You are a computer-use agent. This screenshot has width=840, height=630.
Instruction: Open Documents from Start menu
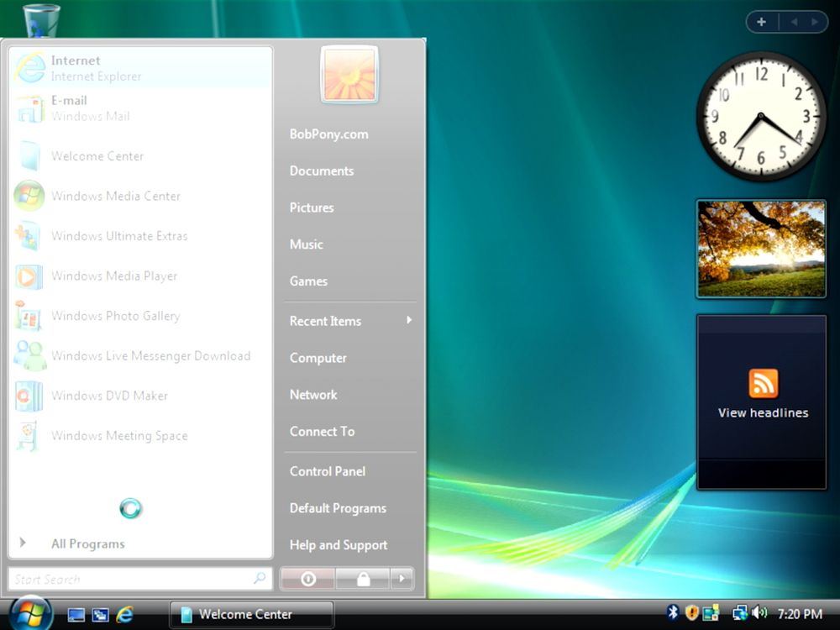coord(322,171)
